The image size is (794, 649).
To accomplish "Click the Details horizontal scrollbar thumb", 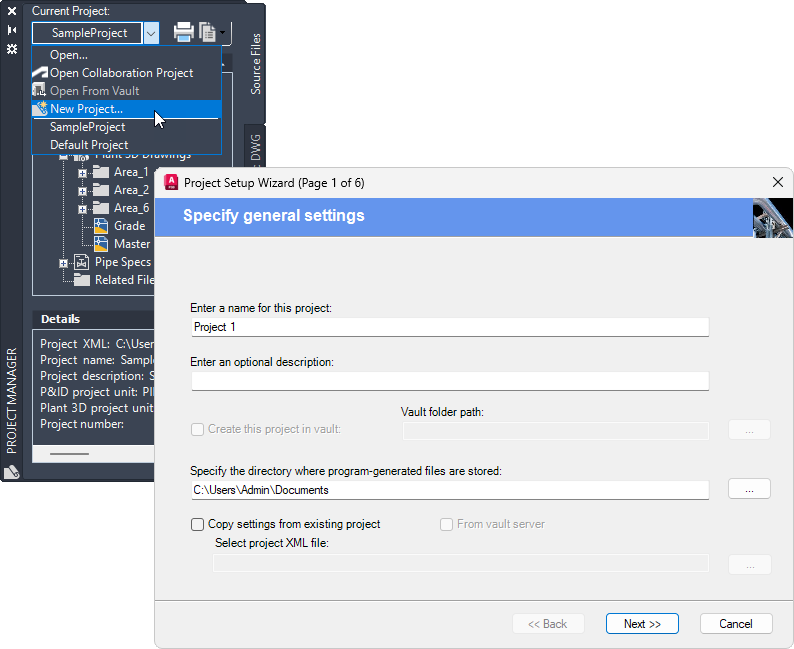I will pyautogui.click(x=69, y=454).
